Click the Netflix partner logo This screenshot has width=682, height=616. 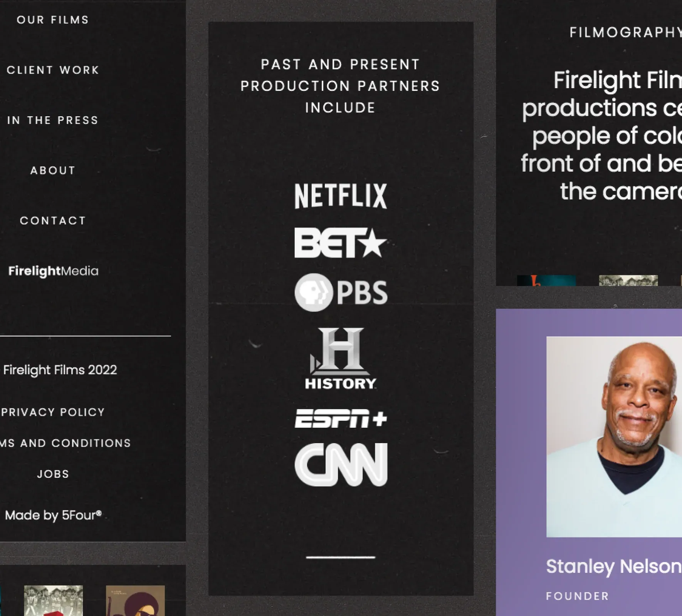click(x=341, y=196)
